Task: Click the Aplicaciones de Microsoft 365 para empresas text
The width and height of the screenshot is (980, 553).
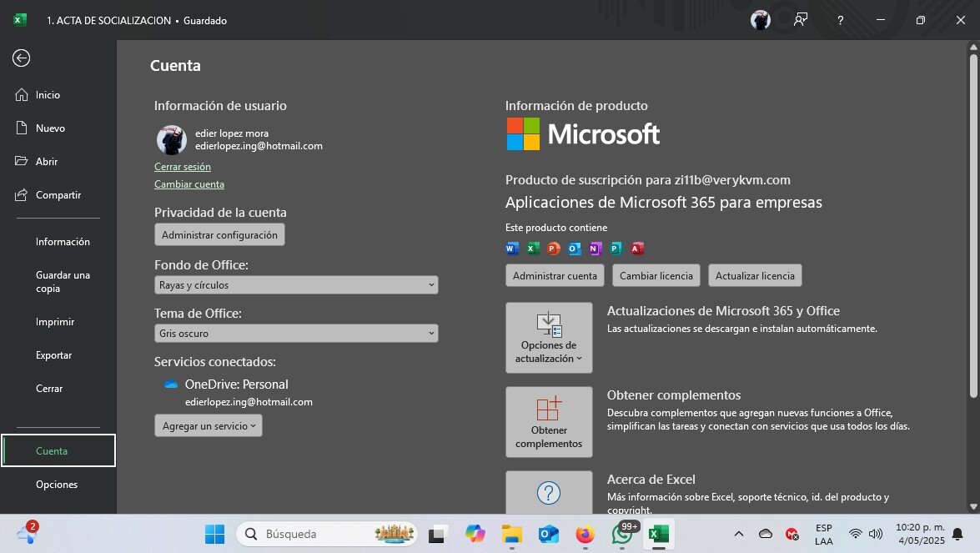Action: (x=664, y=203)
